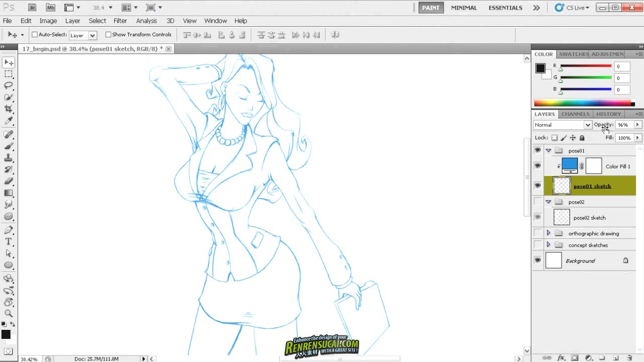Image resolution: width=644 pixels, height=362 pixels.
Task: Enable the Auto-Select checkbox
Action: (x=35, y=35)
